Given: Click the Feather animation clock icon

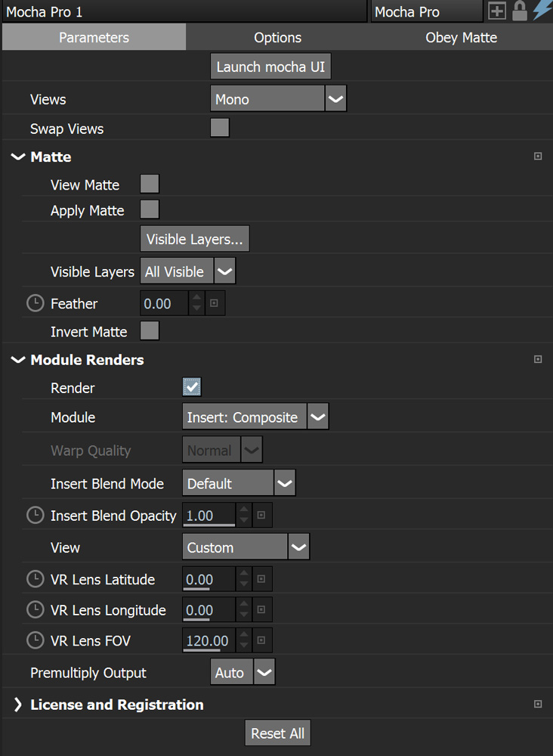Looking at the screenshot, I should click(36, 303).
